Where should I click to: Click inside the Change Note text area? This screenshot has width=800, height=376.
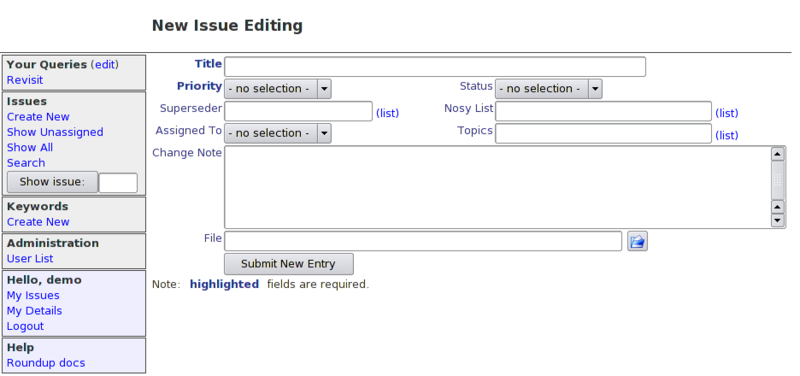[x=497, y=187]
